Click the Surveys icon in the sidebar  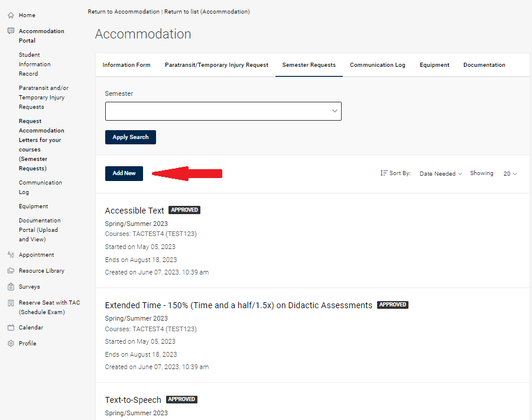click(x=9, y=286)
